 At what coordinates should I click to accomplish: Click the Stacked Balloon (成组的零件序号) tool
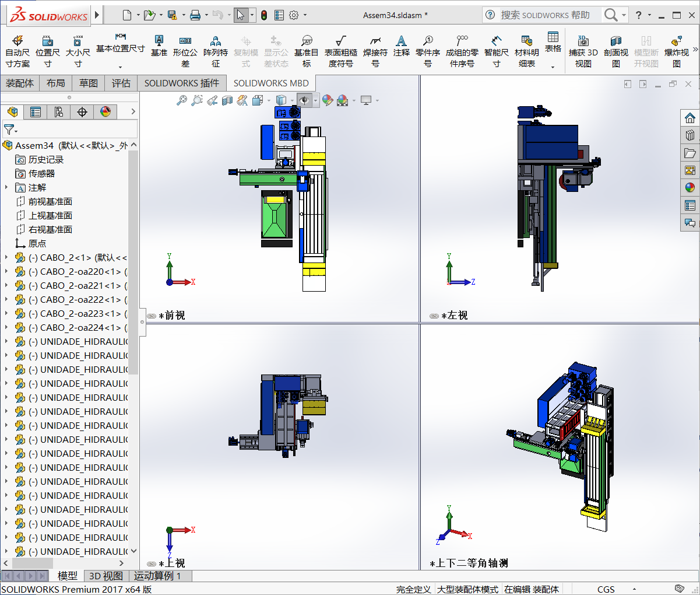pos(462,51)
